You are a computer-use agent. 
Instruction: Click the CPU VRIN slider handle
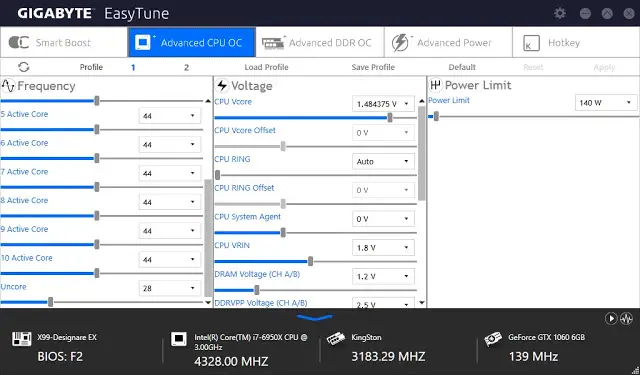tap(310, 261)
